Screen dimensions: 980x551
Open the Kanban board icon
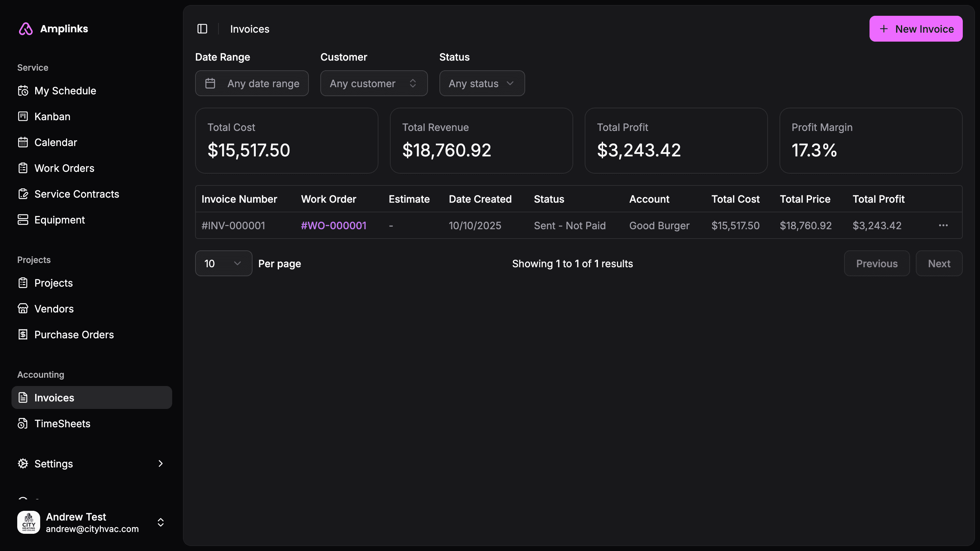tap(23, 117)
